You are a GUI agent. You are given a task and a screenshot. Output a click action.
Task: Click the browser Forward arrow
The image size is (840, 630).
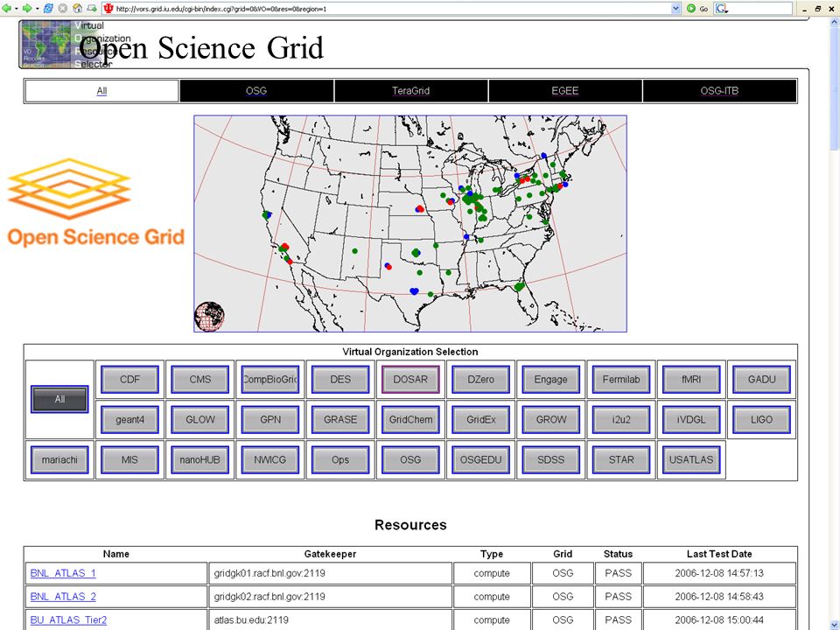pos(27,9)
